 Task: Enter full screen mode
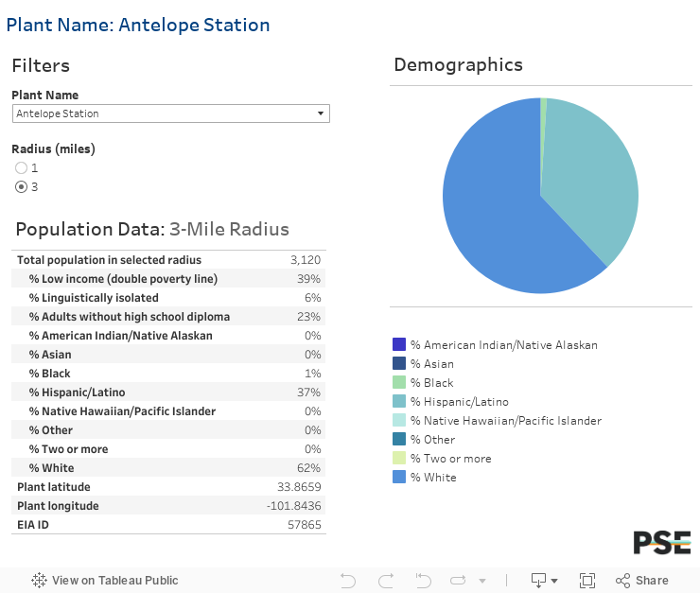[587, 581]
